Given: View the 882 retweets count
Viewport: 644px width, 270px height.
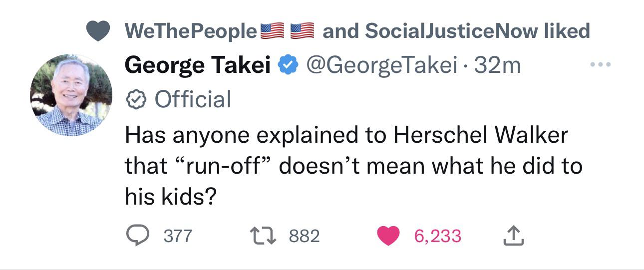Looking at the screenshot, I should (304, 236).
